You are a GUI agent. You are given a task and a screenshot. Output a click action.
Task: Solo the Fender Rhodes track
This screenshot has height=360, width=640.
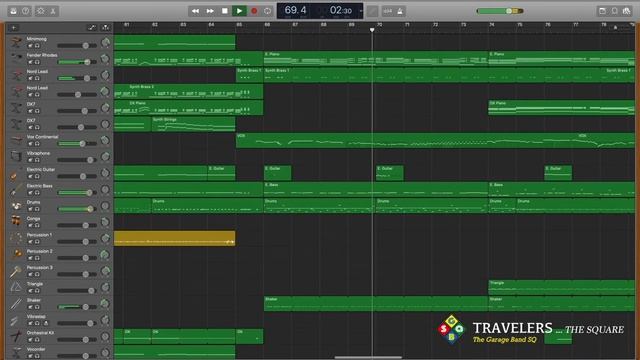37,62
